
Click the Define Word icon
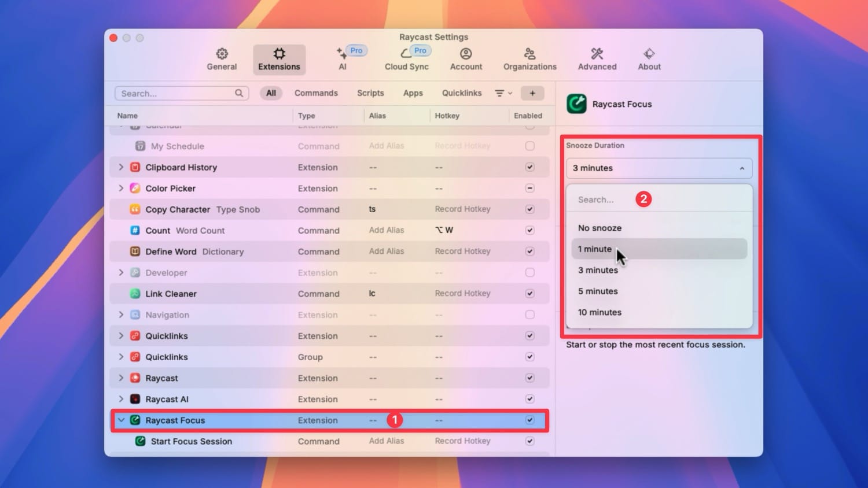click(135, 252)
